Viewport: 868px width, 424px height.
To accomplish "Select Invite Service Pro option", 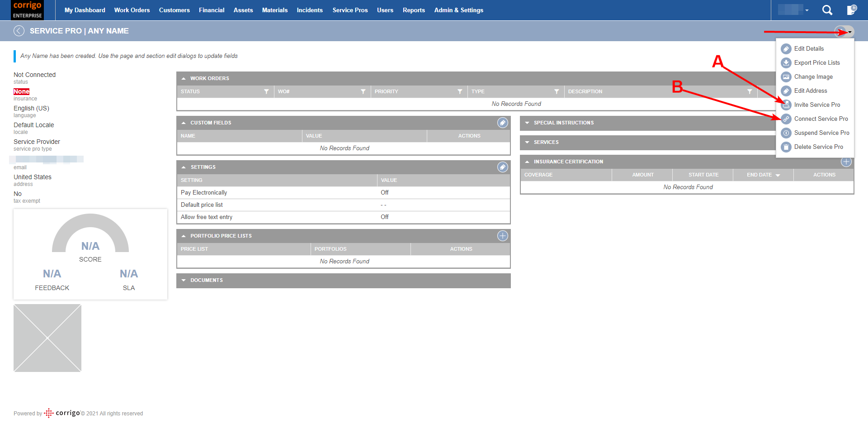I will click(x=815, y=105).
